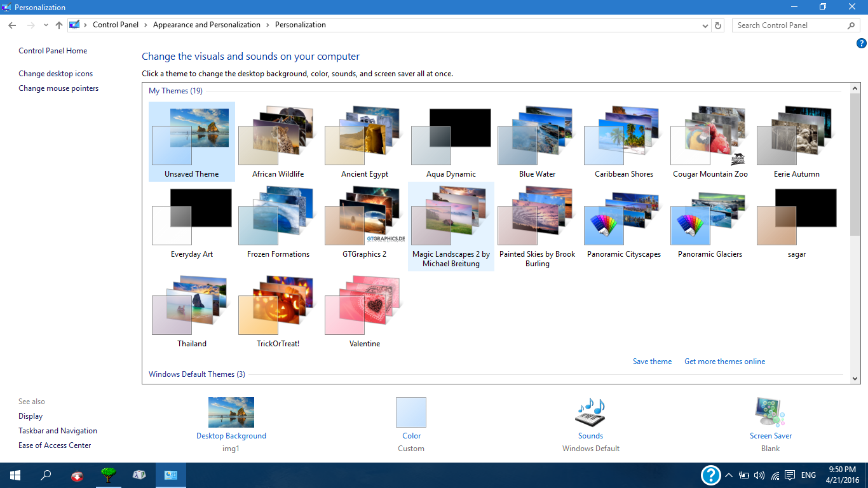Open the Action Center in the taskbar

tap(789, 475)
